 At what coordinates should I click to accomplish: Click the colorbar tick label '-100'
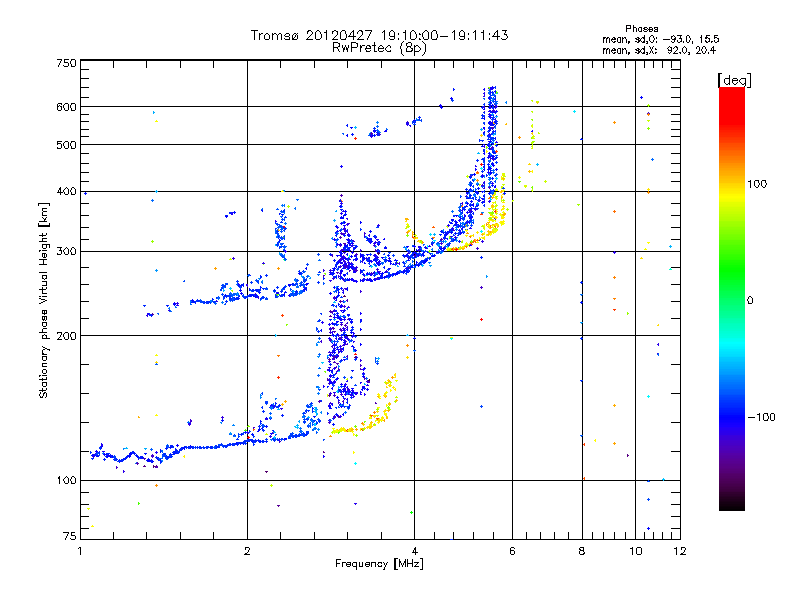point(761,417)
